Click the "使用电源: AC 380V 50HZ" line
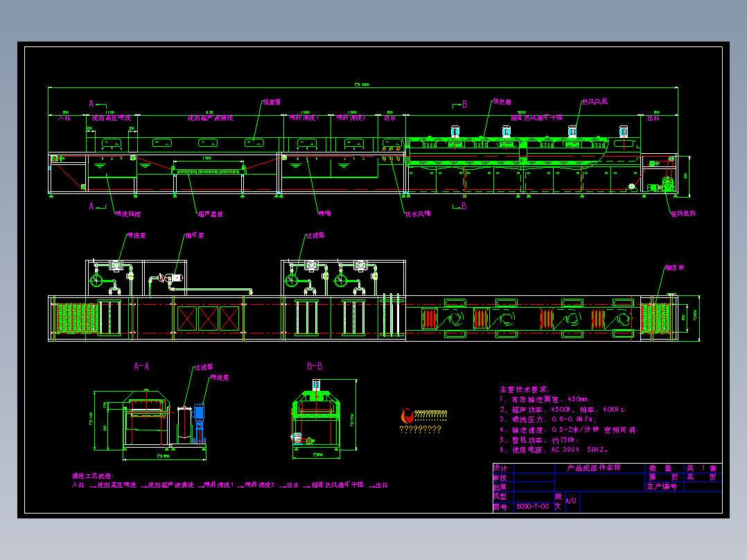This screenshot has height=560, width=747. [554, 449]
